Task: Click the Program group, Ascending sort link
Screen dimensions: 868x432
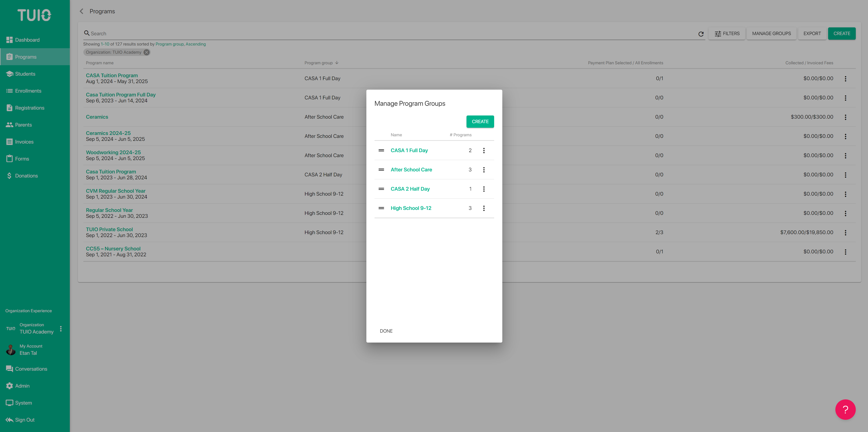Action: tap(181, 44)
